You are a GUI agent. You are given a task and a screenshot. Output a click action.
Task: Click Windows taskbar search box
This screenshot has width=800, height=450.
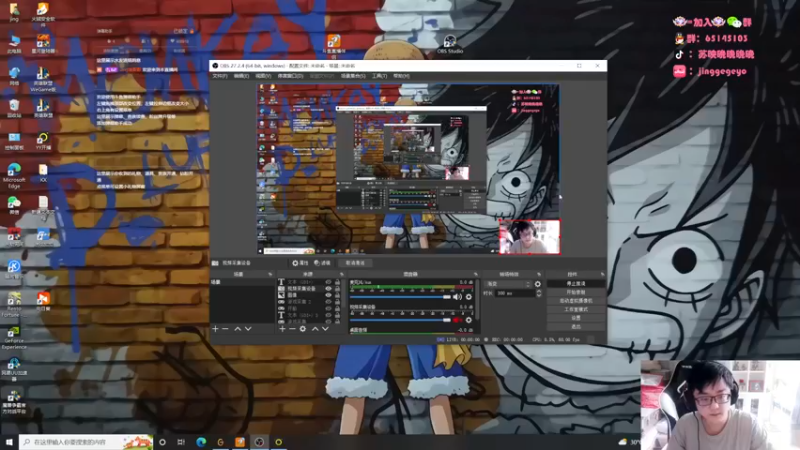tap(86, 442)
